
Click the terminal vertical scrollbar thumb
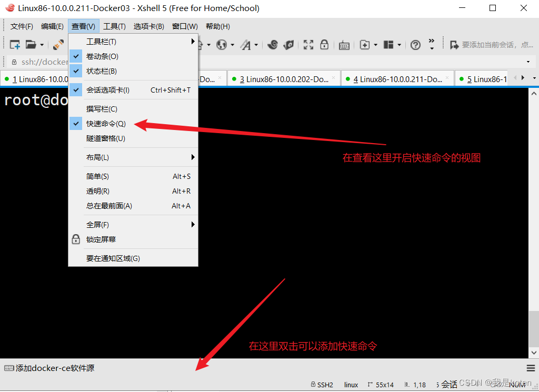534,329
